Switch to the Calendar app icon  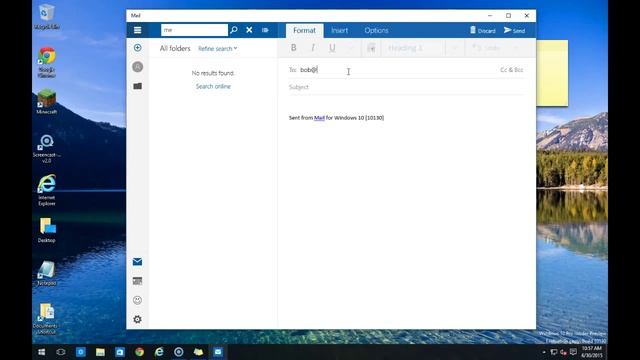(138, 281)
